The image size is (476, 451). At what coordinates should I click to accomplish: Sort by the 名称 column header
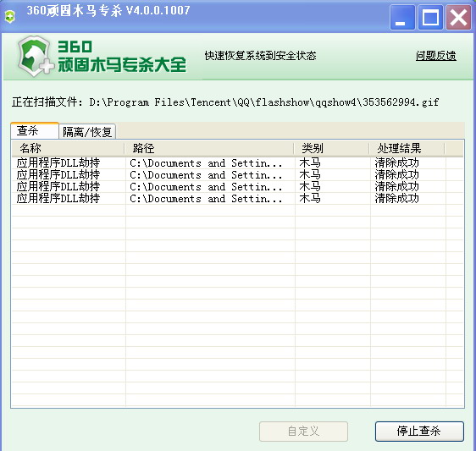tap(68, 148)
